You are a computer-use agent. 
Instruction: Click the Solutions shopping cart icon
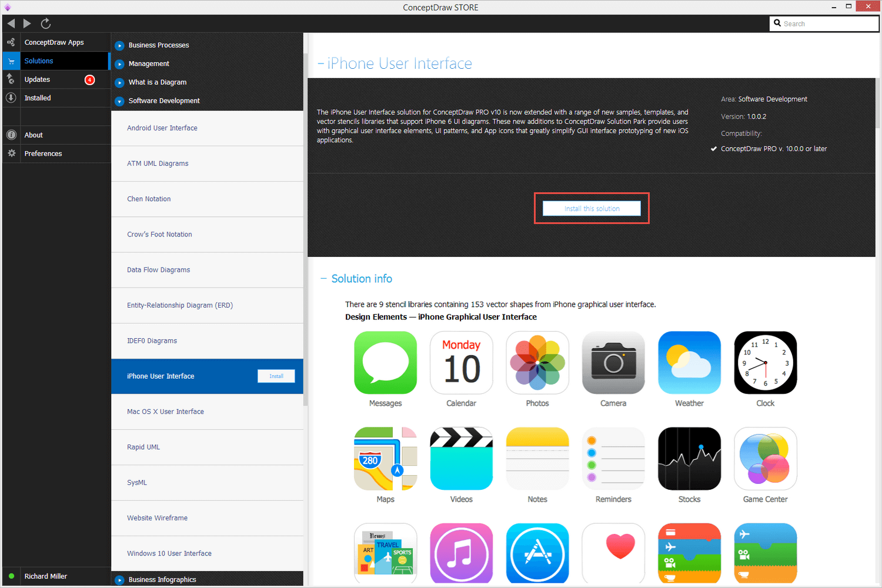(11, 61)
